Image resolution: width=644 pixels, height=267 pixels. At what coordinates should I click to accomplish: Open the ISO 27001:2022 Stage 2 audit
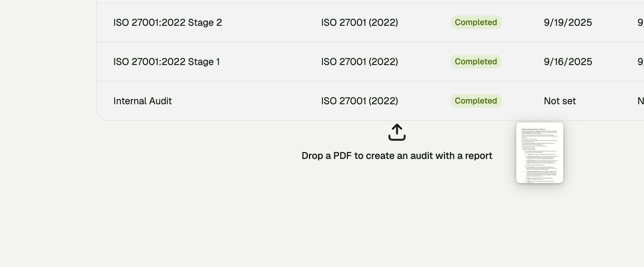pos(168,22)
